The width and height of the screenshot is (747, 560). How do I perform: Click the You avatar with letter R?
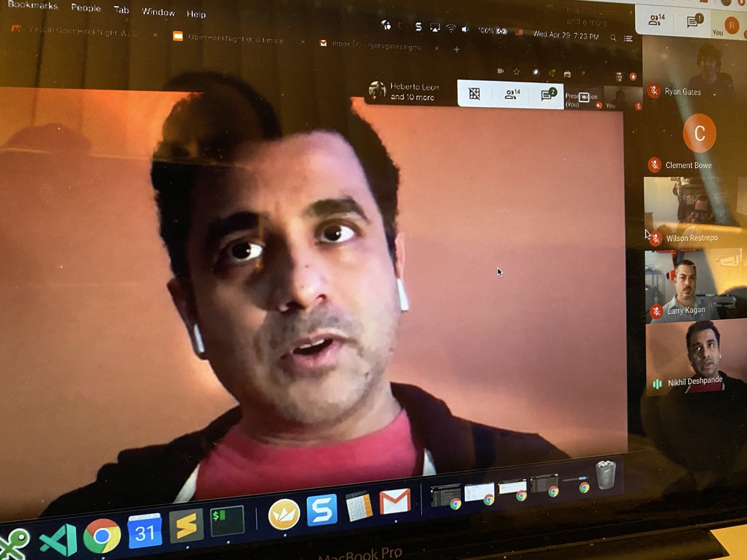[x=733, y=26]
